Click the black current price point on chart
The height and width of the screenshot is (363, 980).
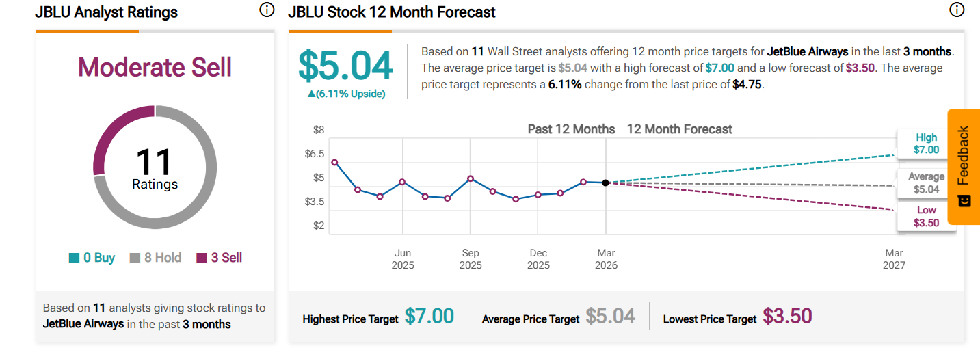[x=606, y=183]
